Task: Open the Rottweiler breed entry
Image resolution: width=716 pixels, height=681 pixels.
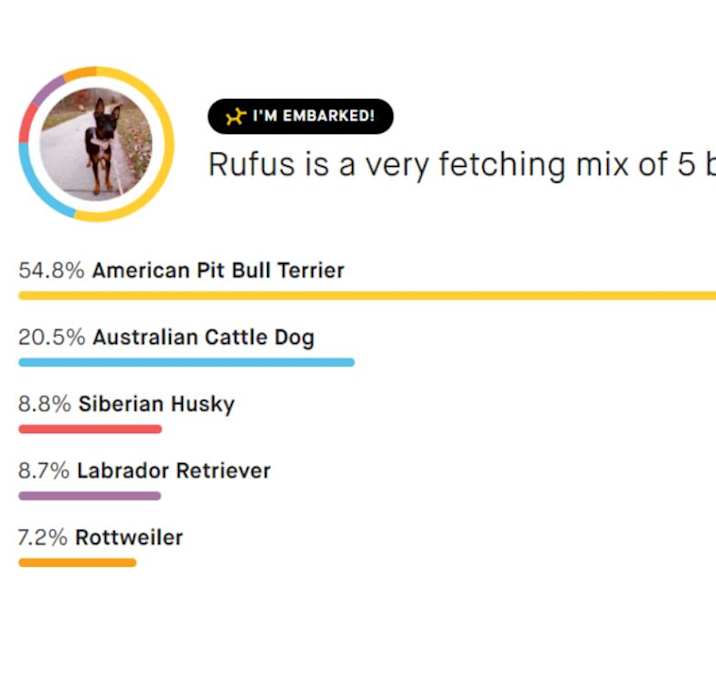Action: (129, 537)
